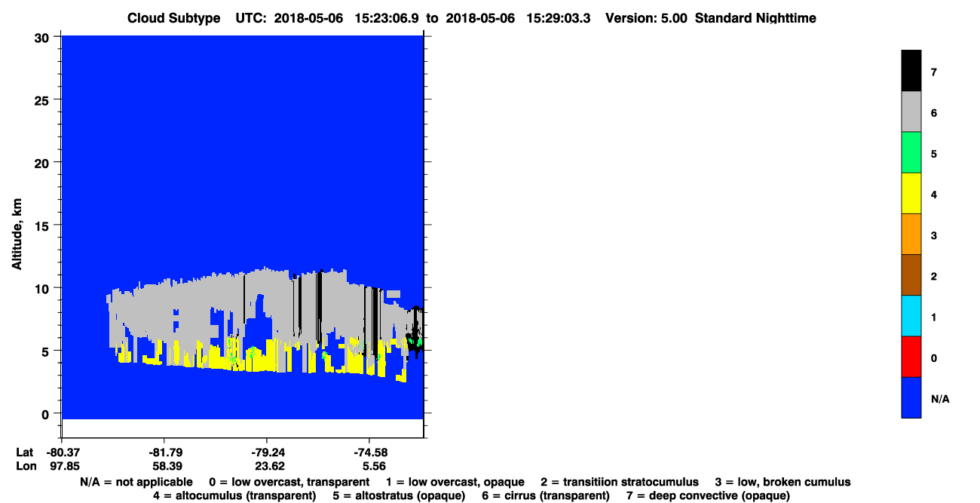Click the orange color swatch labeled 3
The height and width of the screenshot is (503, 980).
tap(911, 234)
